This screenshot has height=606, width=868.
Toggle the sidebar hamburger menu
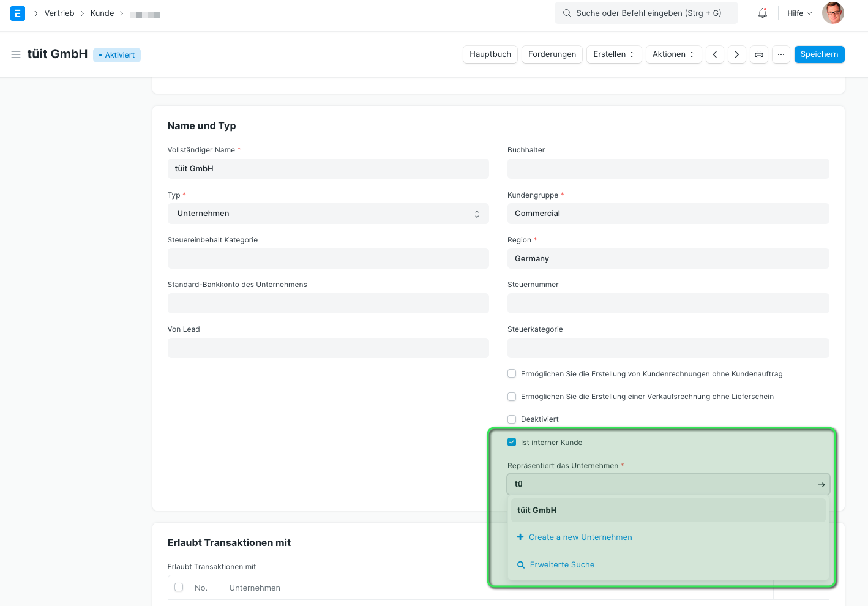[x=16, y=54]
